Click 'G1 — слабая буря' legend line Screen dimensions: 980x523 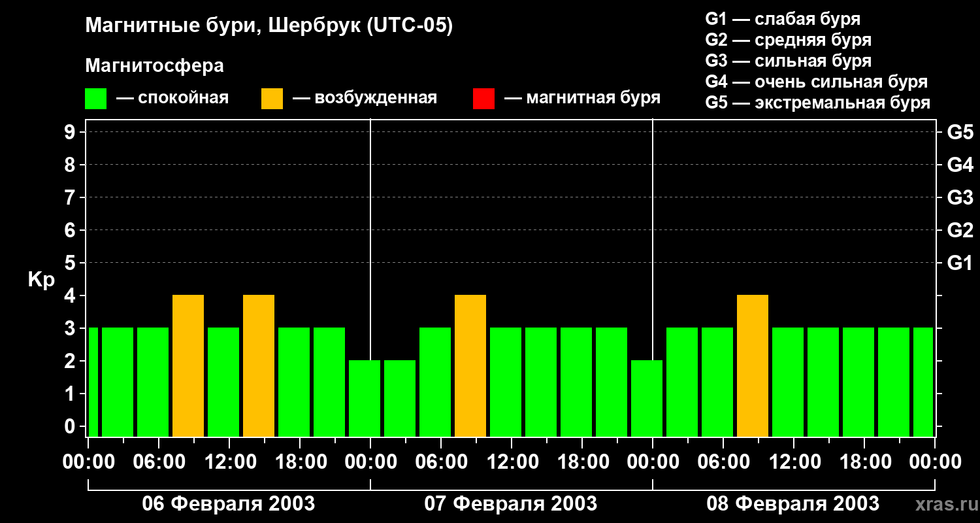[783, 19]
